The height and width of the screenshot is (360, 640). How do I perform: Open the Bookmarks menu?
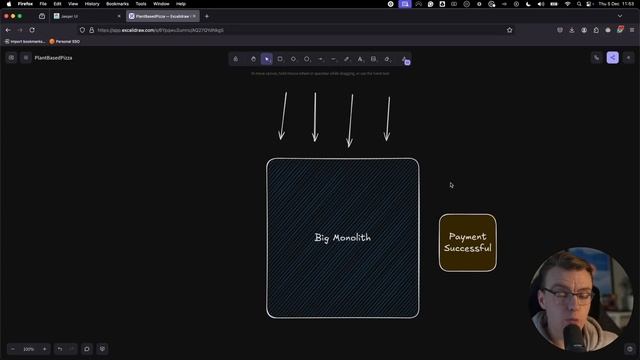click(x=117, y=4)
